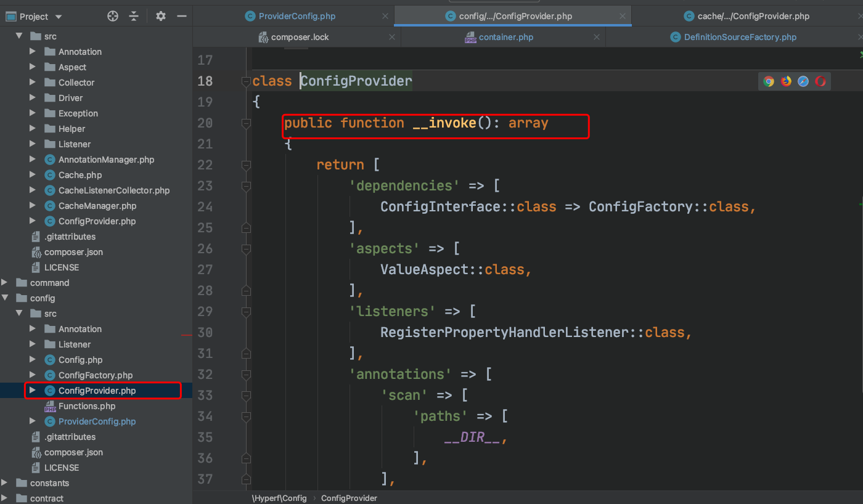Click the ConfigProvider breadcrumb item
Screen dimensions: 863x504
(x=349, y=498)
